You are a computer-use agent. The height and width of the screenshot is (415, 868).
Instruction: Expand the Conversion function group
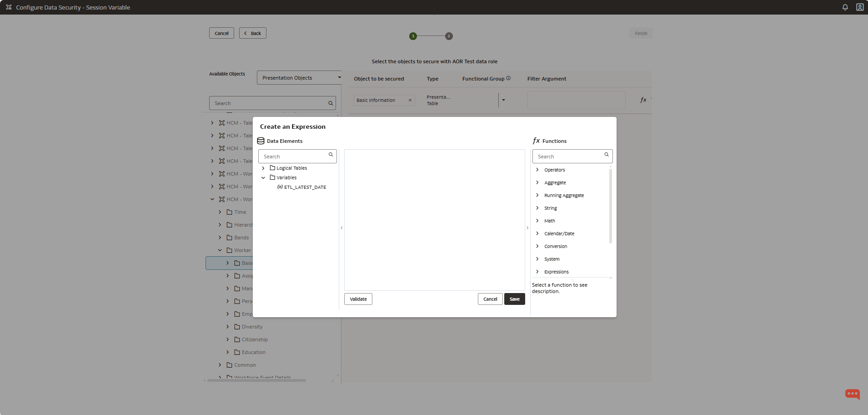click(x=537, y=246)
